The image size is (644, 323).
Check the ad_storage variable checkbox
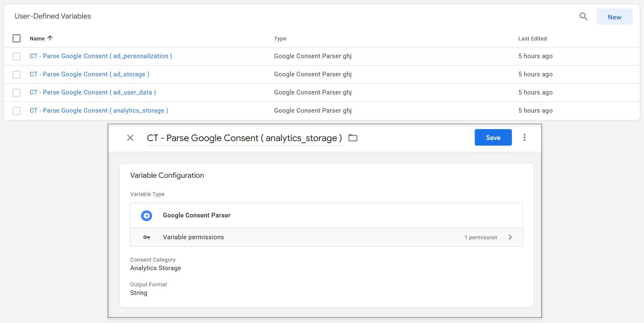(x=17, y=75)
